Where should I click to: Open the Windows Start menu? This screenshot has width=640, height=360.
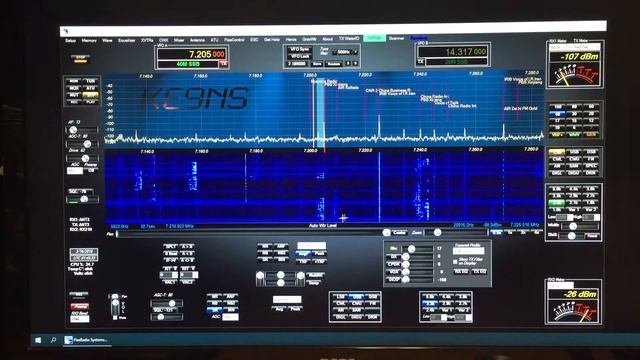(38, 340)
